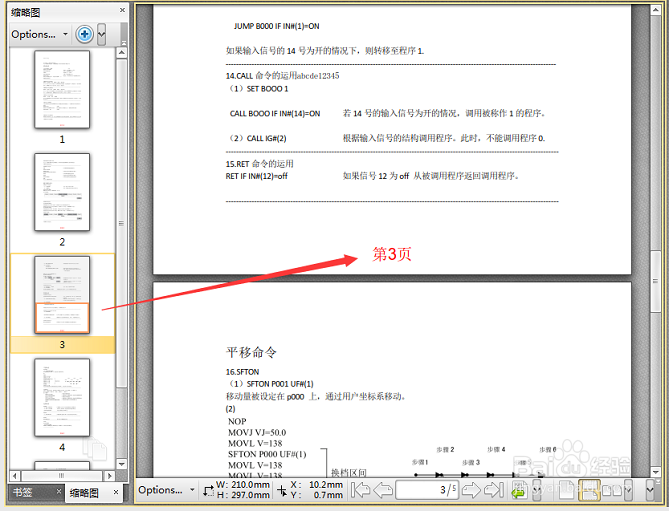Select page 4 thumbnail

click(x=62, y=397)
